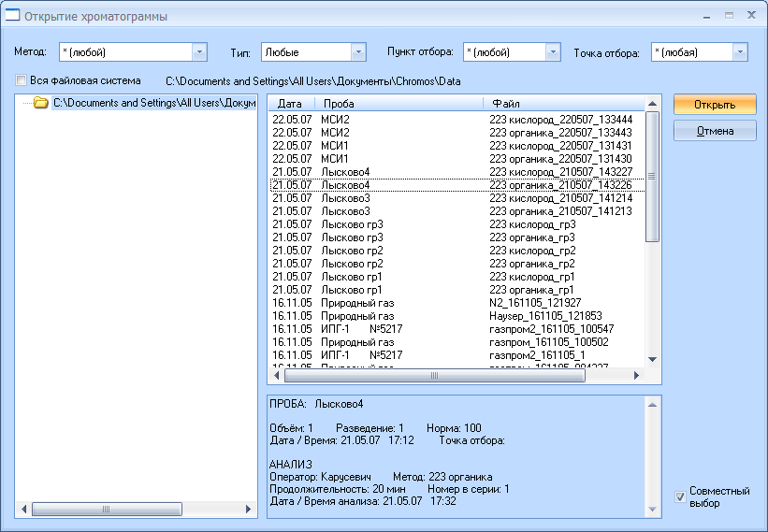Click the file list horizontal scrollbar

point(433,376)
